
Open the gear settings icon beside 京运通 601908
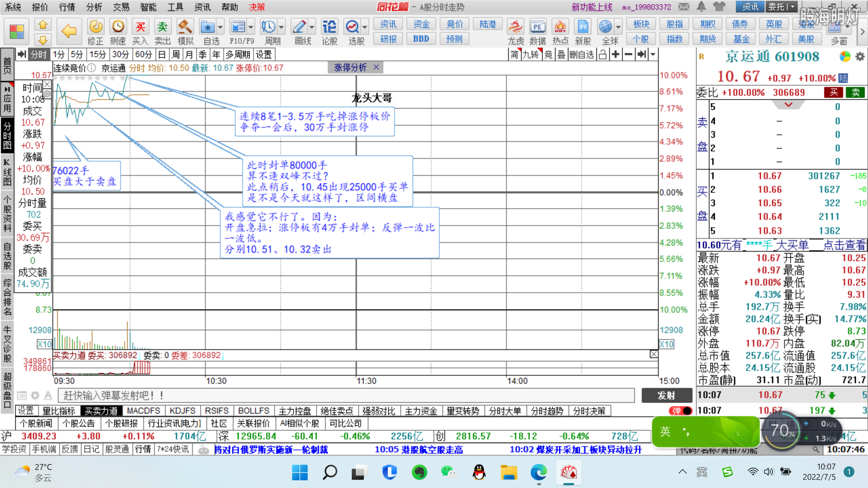(860, 57)
